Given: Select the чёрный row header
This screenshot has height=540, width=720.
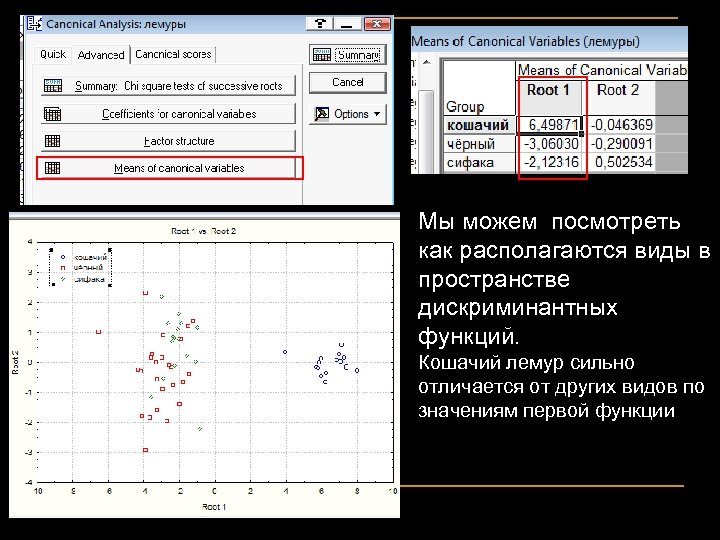Looking at the screenshot, I should pos(478,144).
